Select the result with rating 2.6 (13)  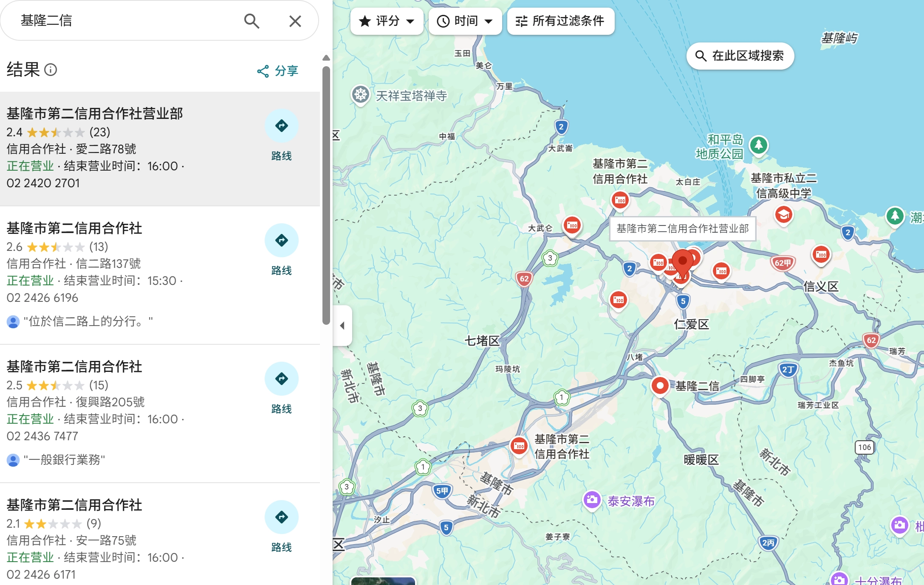(160, 275)
